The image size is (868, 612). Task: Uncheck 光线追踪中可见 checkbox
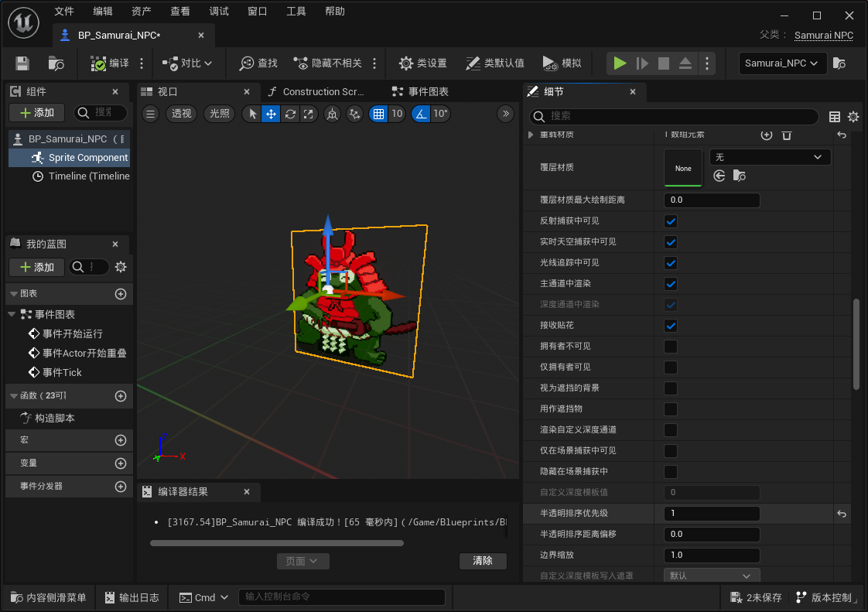671,263
